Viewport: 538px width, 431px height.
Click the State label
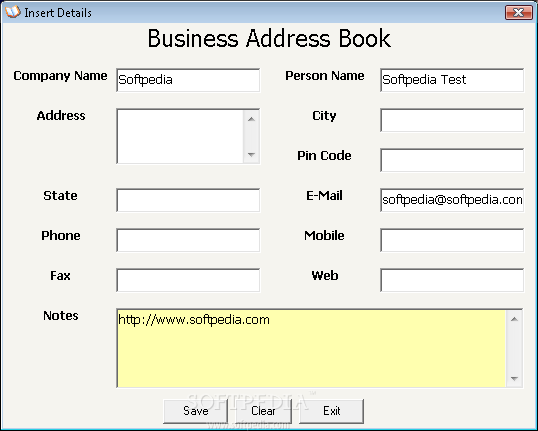60,196
